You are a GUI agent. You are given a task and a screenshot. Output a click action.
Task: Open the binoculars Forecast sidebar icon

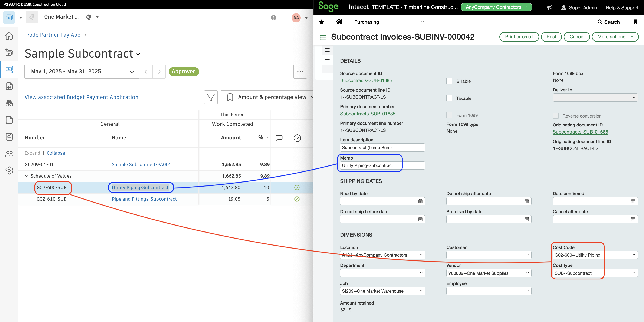9,103
